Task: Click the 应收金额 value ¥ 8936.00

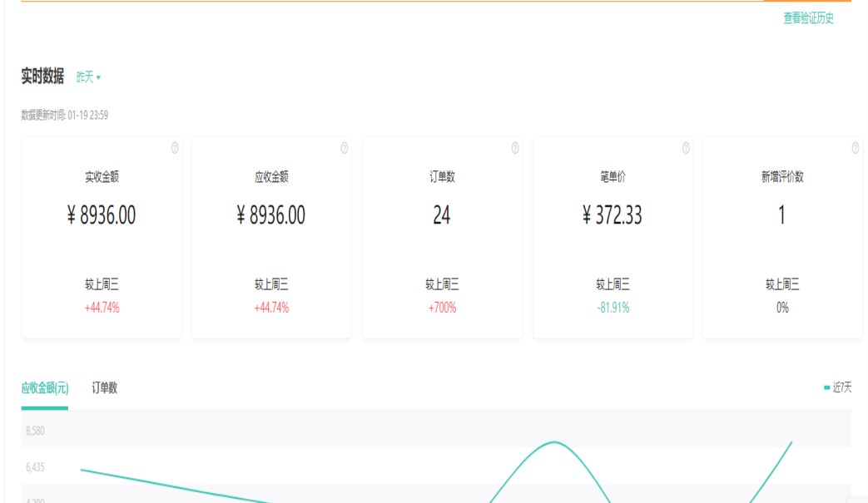Action: pos(271,215)
